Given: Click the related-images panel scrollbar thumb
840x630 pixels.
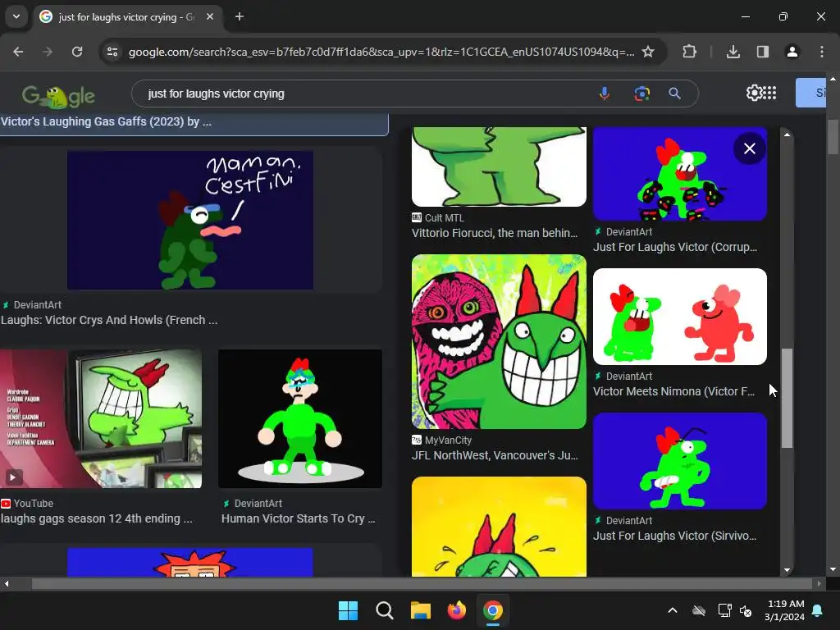Looking at the screenshot, I should [x=787, y=398].
